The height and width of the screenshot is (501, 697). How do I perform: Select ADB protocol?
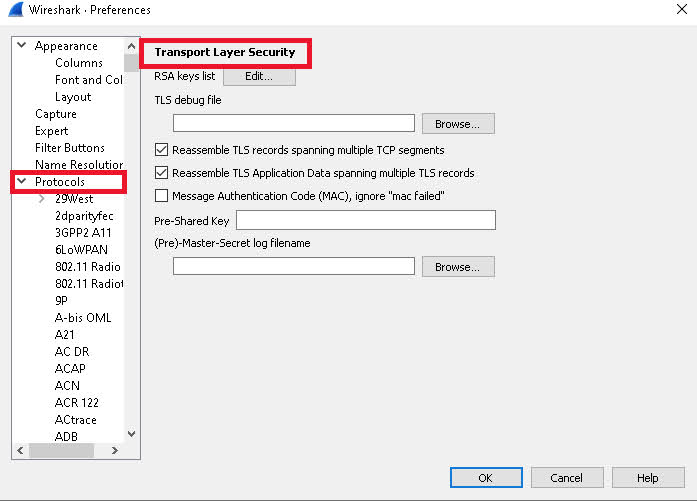tap(66, 437)
